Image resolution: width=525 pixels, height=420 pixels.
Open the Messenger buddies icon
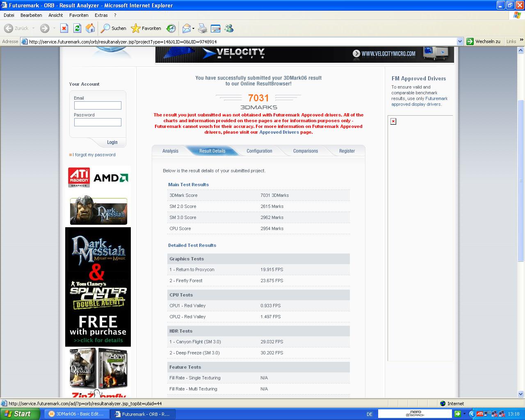click(229, 28)
